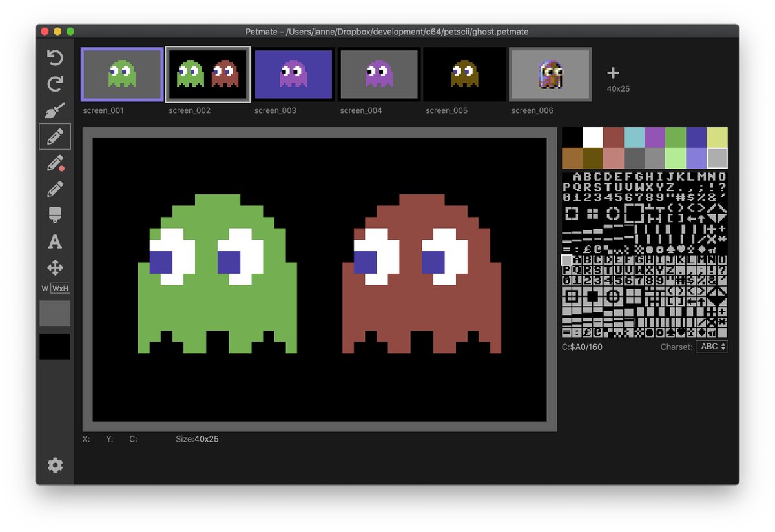Pick pink light red from the palette
The image size is (775, 532).
pyautogui.click(x=614, y=158)
